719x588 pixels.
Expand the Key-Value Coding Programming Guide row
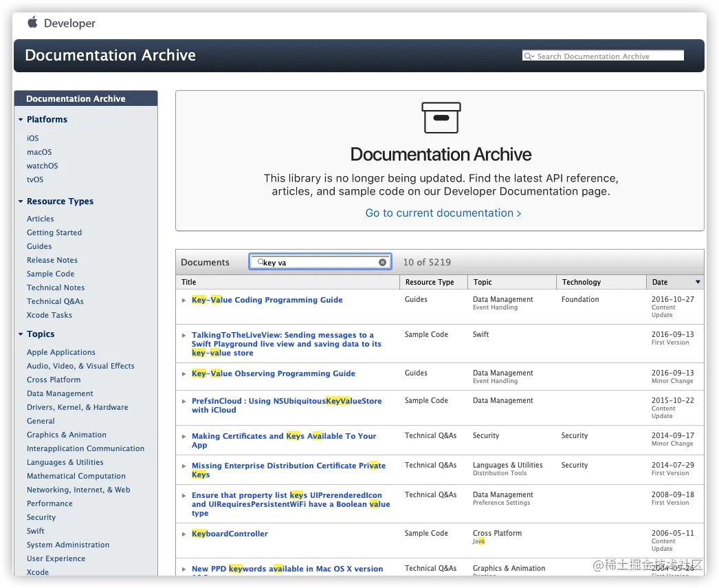[184, 301]
